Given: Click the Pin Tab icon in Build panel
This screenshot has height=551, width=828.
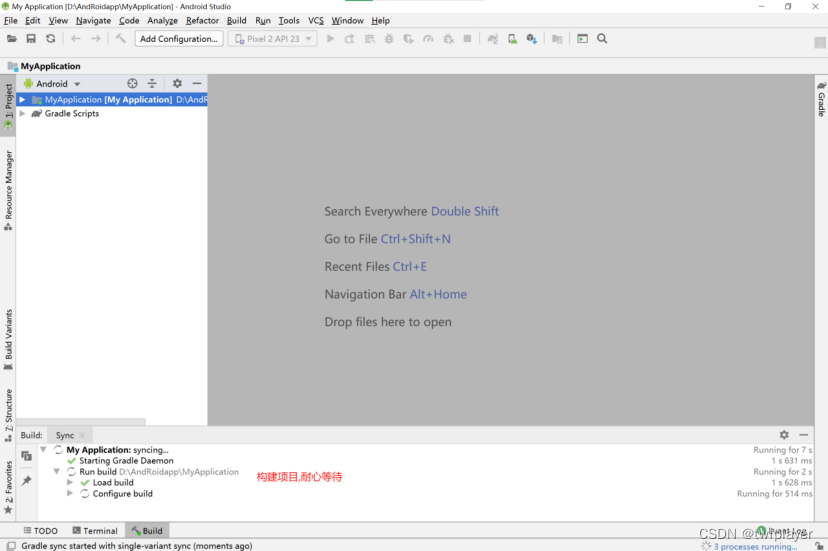Looking at the screenshot, I should pos(26,480).
